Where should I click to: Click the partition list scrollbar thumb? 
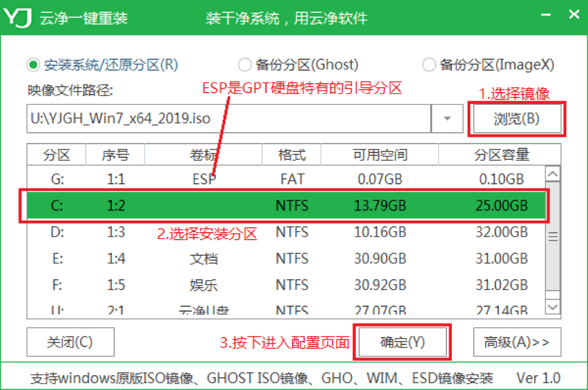(x=553, y=236)
